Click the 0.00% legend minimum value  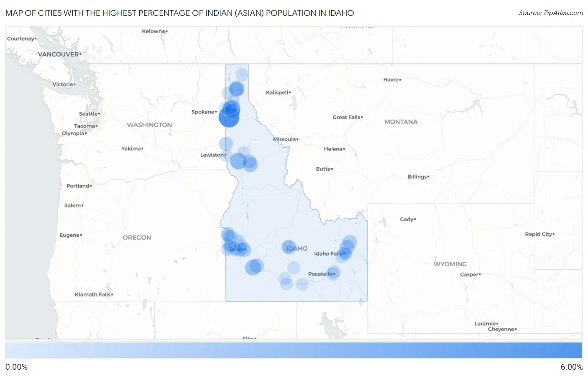coord(17,367)
